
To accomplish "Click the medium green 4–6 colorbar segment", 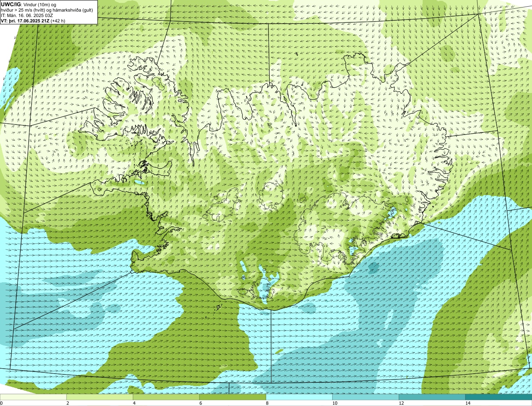I will pyautogui.click(x=166, y=397).
